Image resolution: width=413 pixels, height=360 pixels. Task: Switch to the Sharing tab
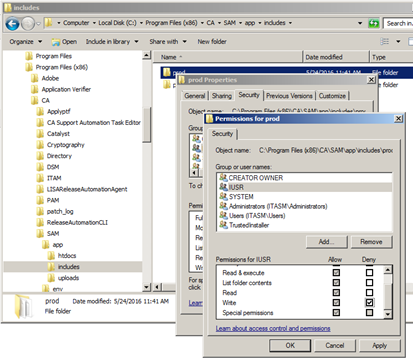point(222,96)
